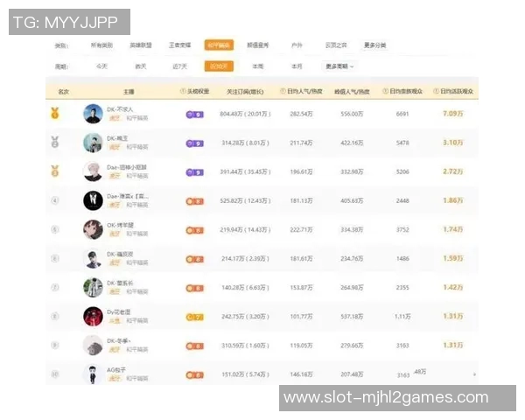Open the rank 3 white-haired avatar
Screen dimensions: 525x420
93,171
